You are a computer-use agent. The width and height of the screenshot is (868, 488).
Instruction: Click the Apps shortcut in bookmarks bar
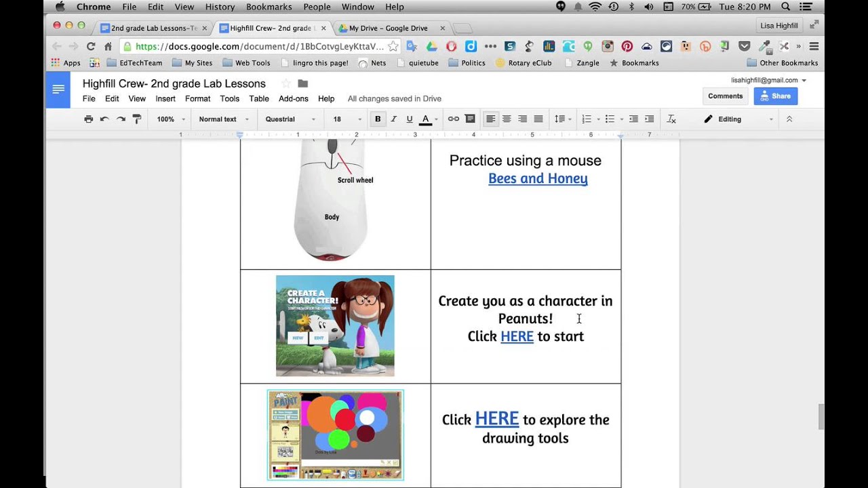66,63
